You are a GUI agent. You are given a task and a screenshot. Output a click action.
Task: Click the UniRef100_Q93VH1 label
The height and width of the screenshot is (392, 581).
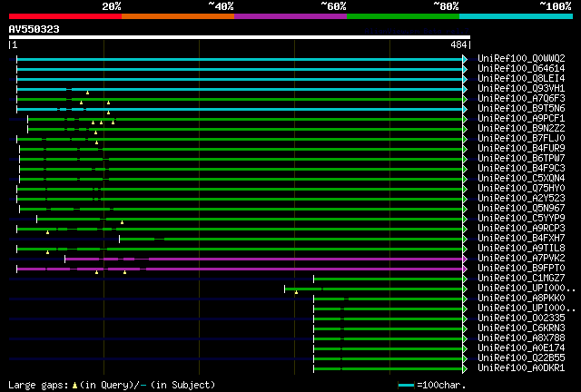pos(521,89)
